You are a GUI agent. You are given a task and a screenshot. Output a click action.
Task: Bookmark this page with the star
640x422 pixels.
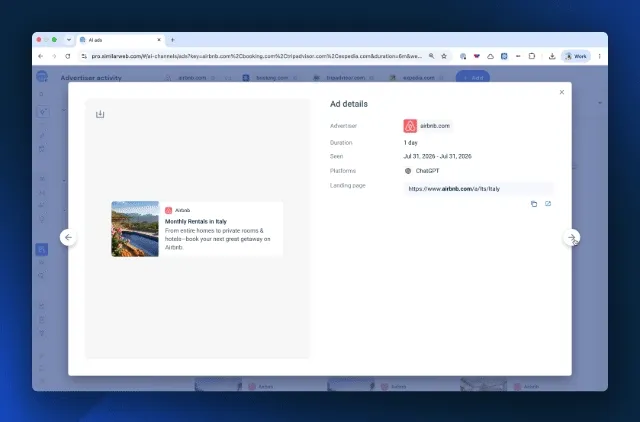pyautogui.click(x=444, y=56)
